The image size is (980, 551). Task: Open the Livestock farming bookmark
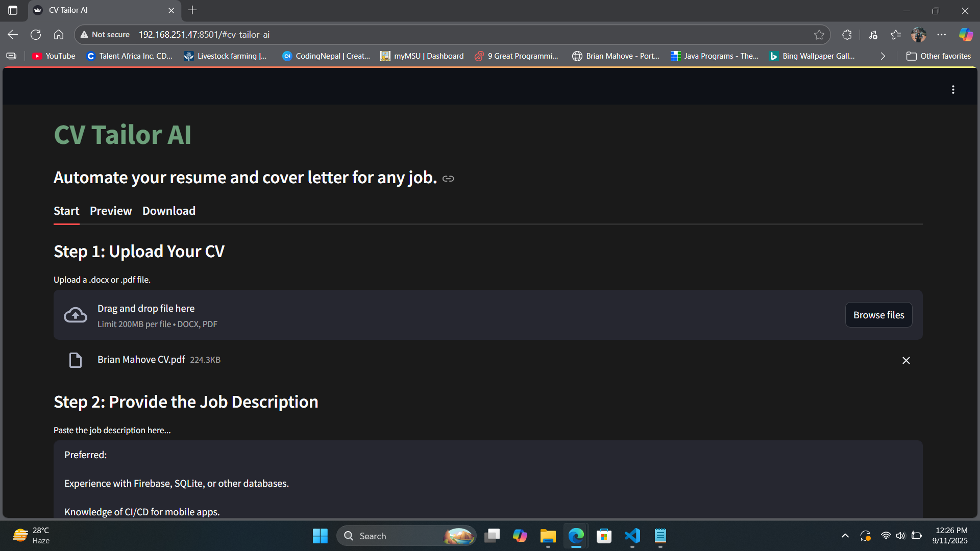[225, 56]
